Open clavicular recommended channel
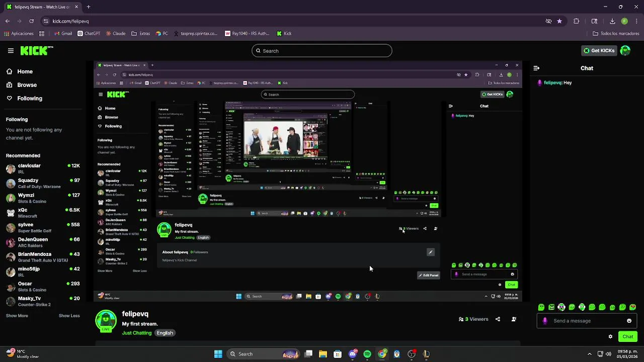 43,168
